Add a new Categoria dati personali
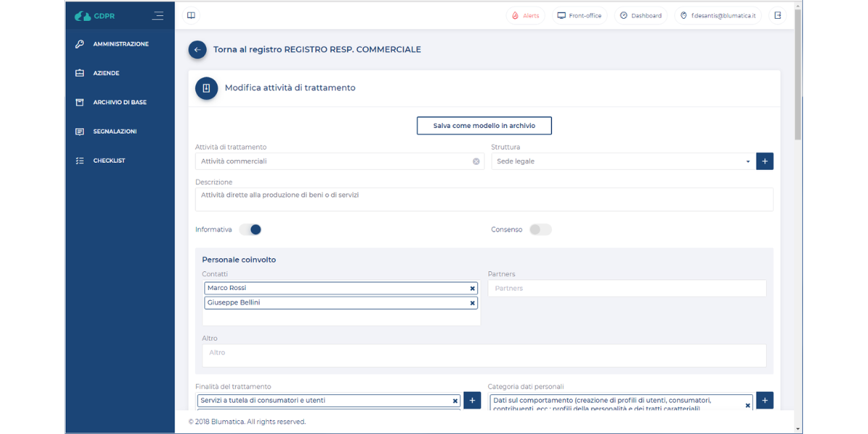 765,400
